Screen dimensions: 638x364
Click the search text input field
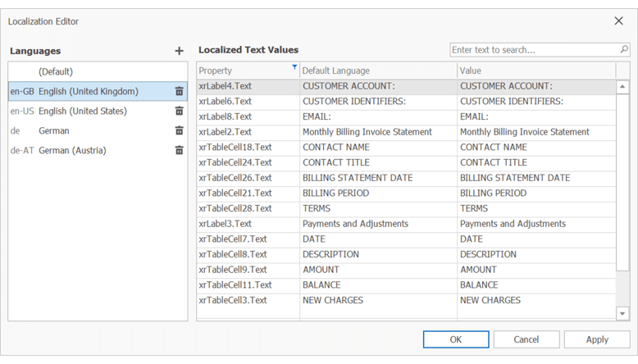[533, 50]
